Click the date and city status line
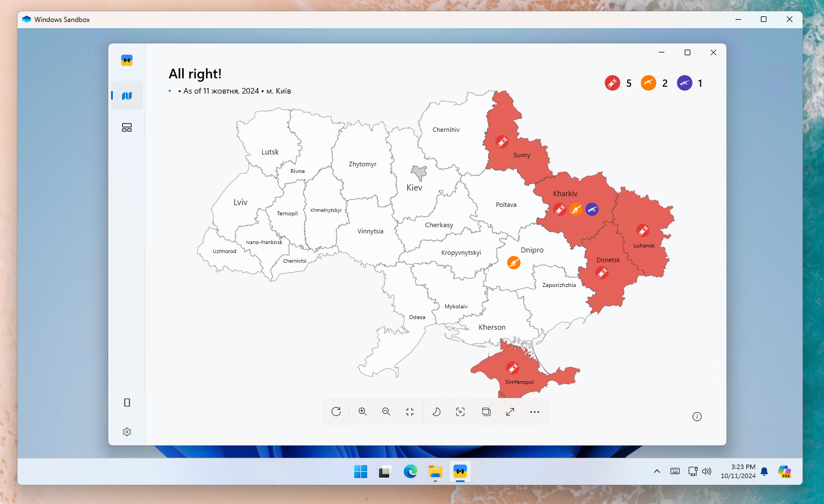The image size is (824, 504). click(x=235, y=91)
